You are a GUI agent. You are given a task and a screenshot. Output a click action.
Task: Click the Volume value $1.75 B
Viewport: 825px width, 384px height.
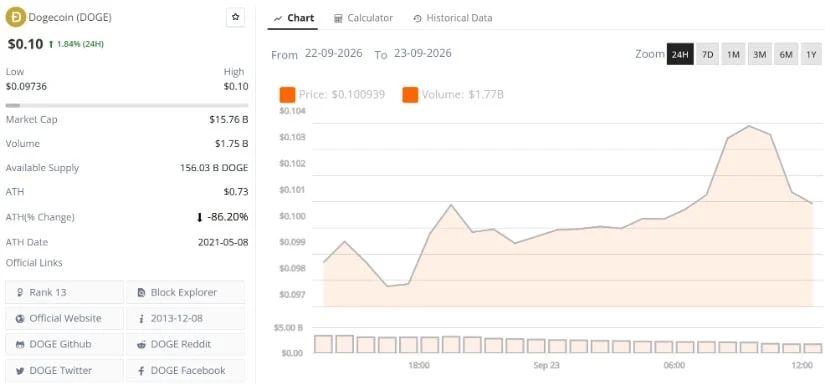point(232,144)
